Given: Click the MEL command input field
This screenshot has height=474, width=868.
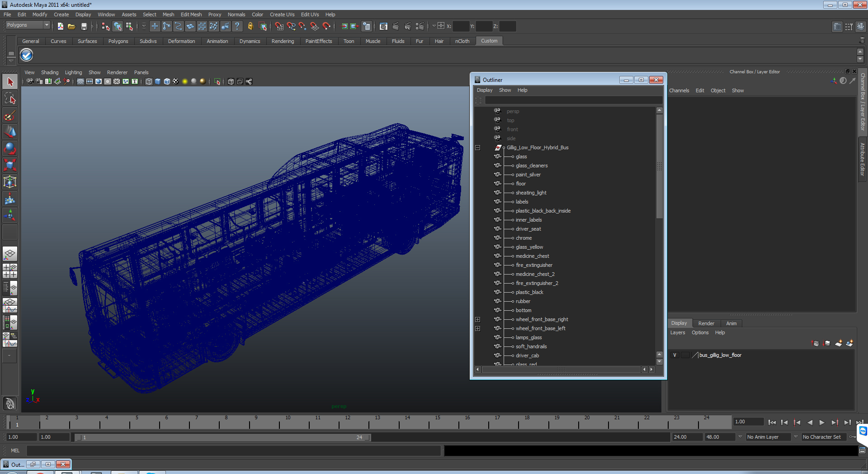Looking at the screenshot, I should pyautogui.click(x=233, y=450).
